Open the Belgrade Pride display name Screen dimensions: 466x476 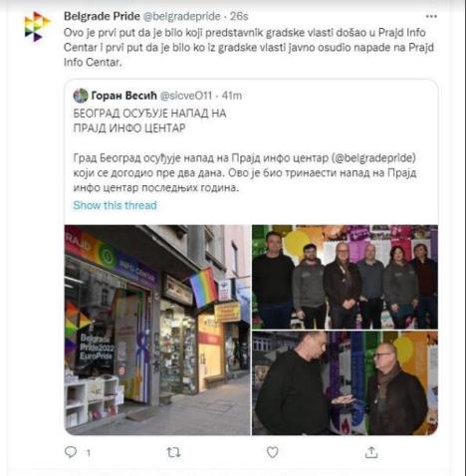click(102, 16)
